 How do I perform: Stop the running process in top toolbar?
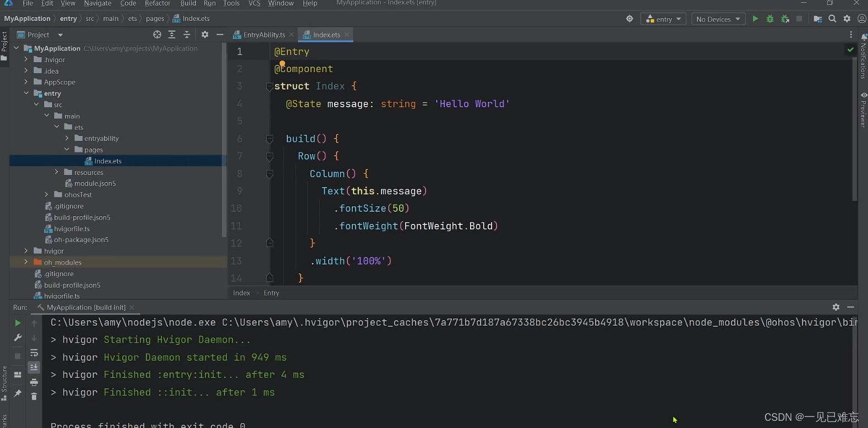click(799, 19)
